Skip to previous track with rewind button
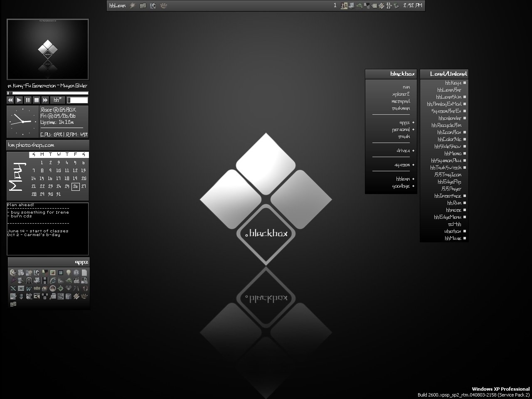The image size is (532, 399). (10, 100)
